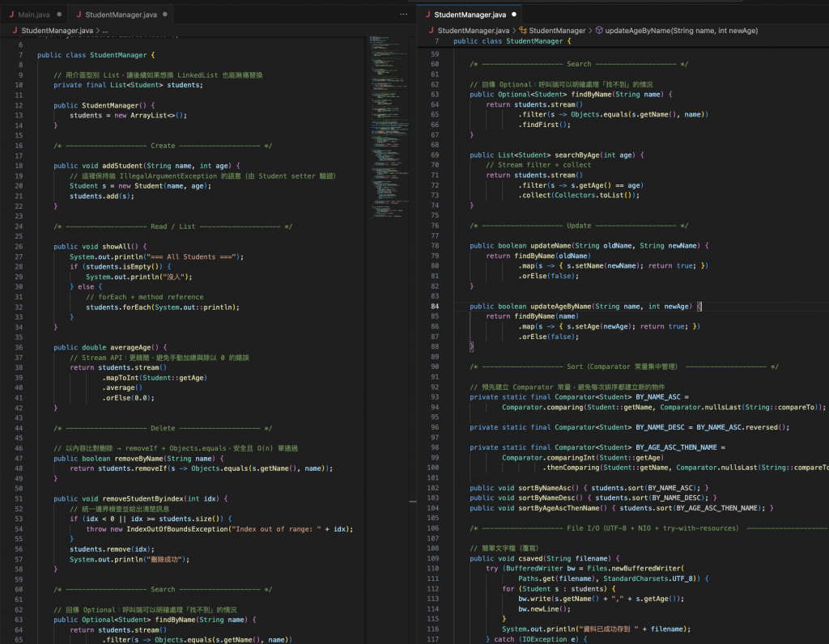The image size is (829, 644).
Task: Click the showAll method declaration
Action: tap(100, 247)
